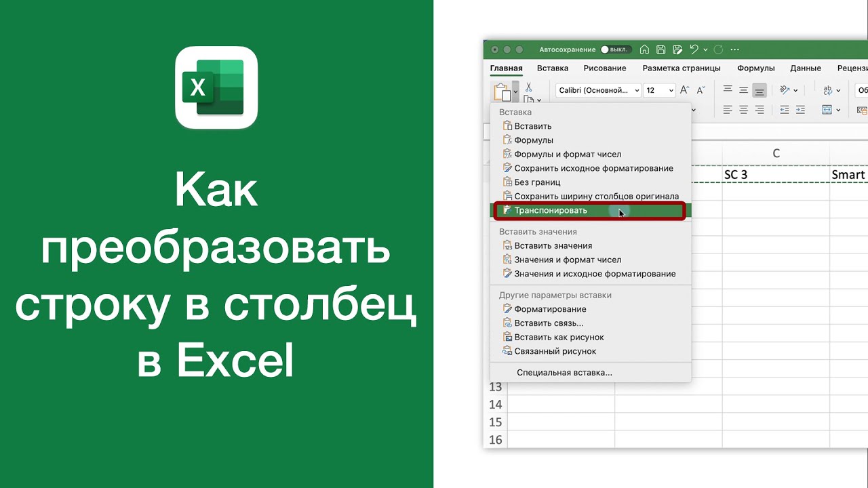Click Вставить связь... option
This screenshot has width=868, height=488.
[591, 323]
